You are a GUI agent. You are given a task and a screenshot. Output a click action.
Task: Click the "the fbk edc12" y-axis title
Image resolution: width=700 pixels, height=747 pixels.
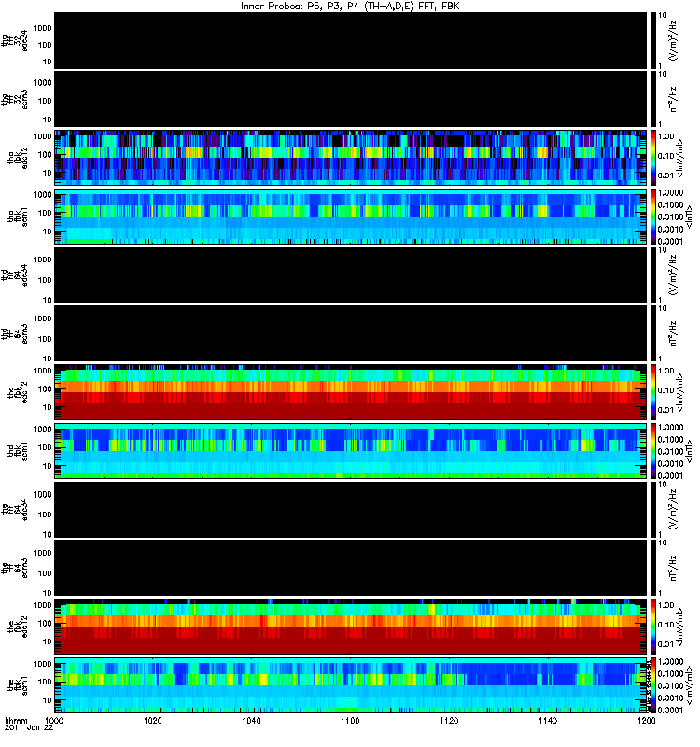[18, 627]
